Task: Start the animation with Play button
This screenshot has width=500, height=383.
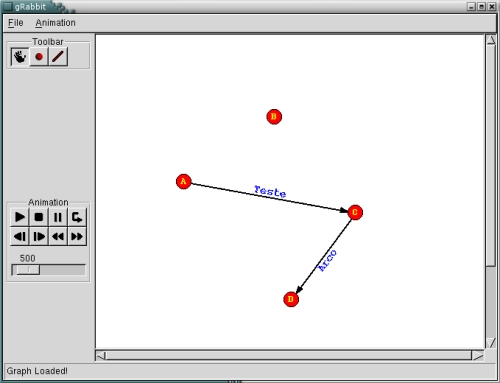Action: point(20,217)
